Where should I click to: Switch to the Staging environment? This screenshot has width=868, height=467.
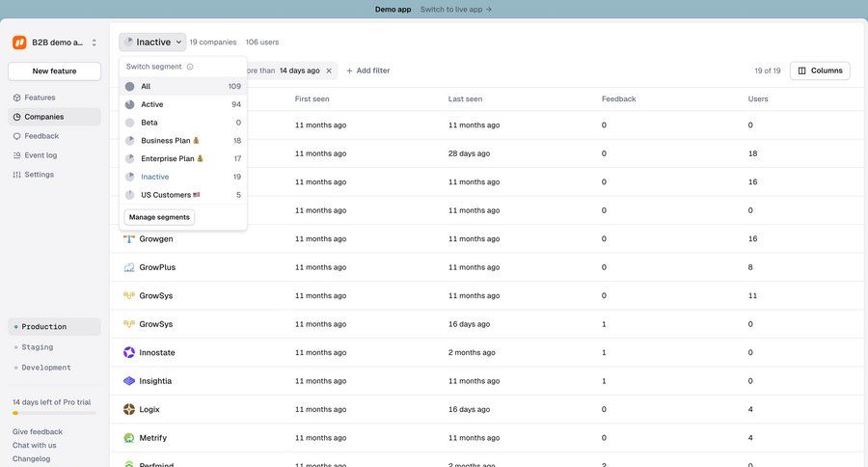[x=54, y=347]
